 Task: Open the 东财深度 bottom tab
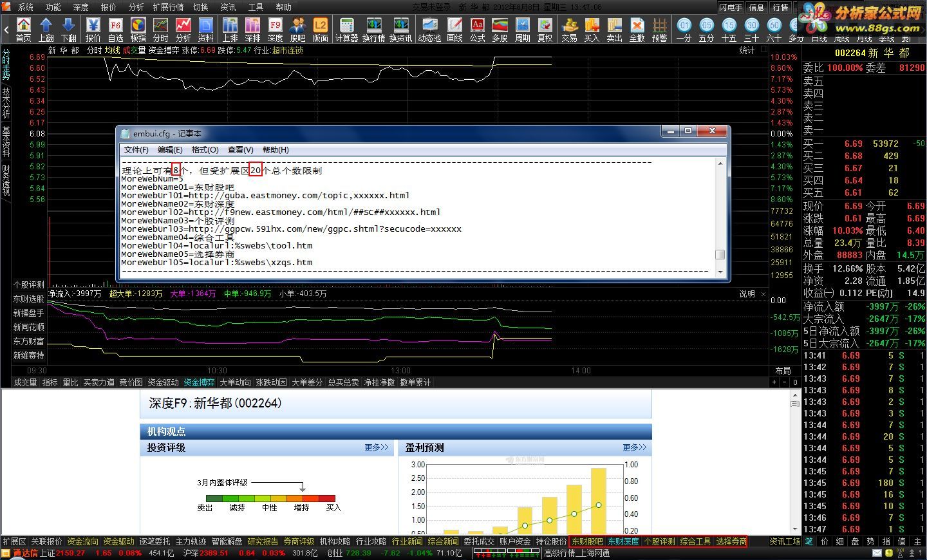[623, 542]
